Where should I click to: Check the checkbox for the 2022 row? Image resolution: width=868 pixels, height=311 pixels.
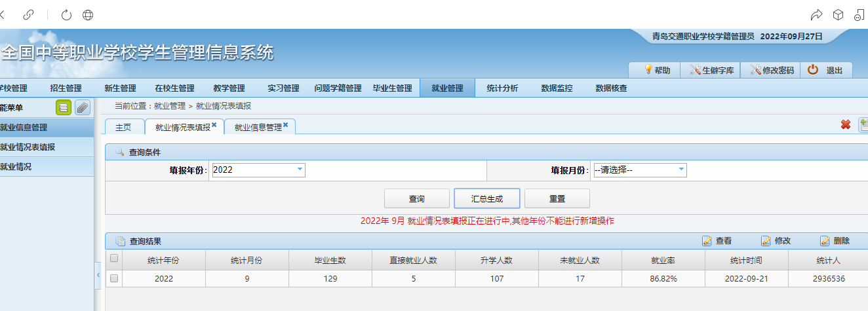(x=114, y=278)
